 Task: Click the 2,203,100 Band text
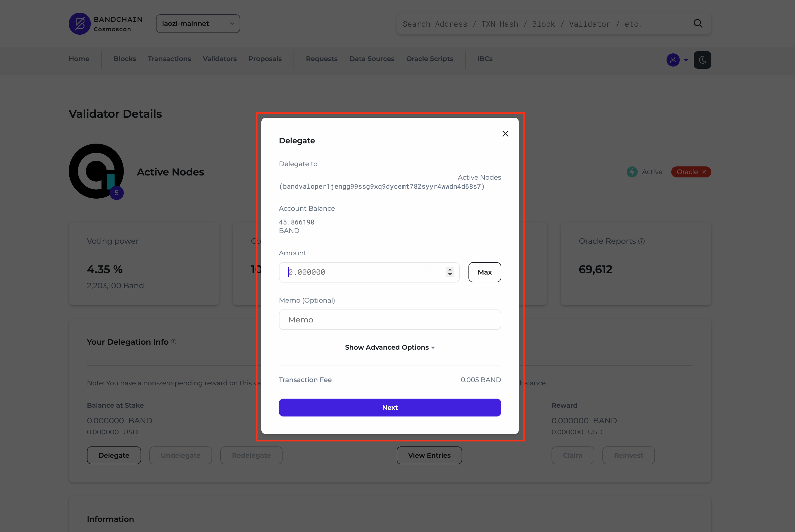(115, 286)
